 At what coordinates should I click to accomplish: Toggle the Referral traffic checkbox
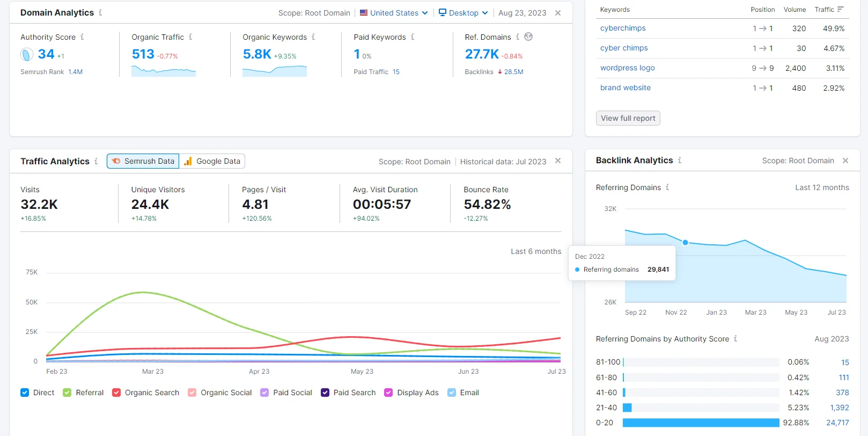click(x=67, y=393)
